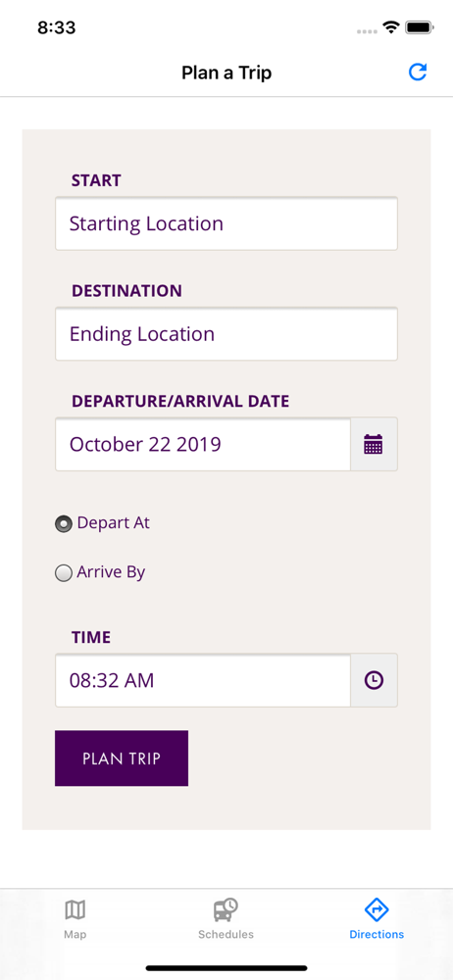Image resolution: width=453 pixels, height=980 pixels.
Task: Tap the Wi-Fi status icon
Action: 392,27
